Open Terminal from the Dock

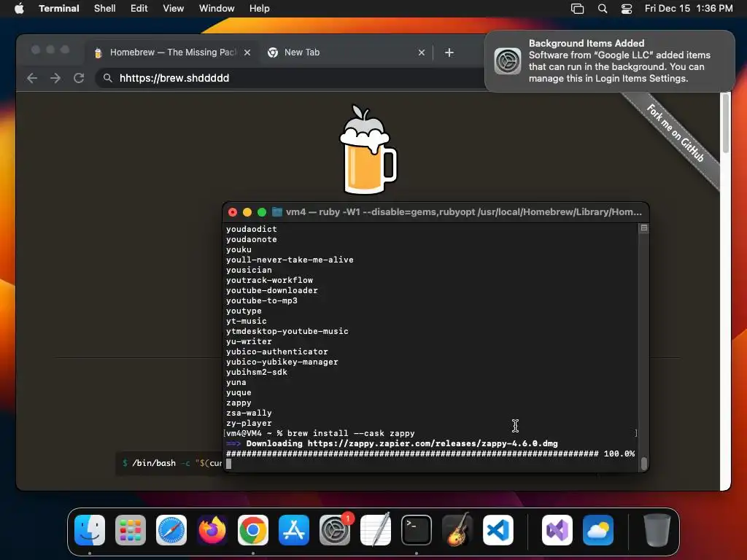[417, 530]
